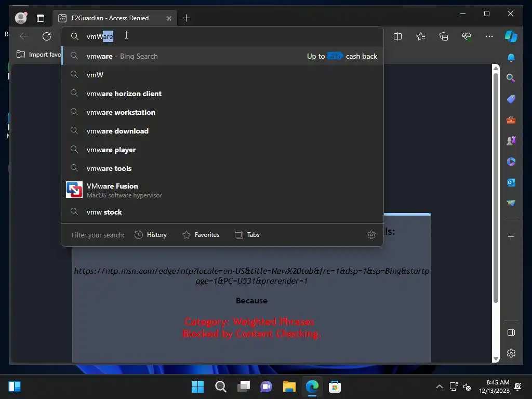Open File Explorer from taskbar
Screen dimensions: 532x399
289,387
